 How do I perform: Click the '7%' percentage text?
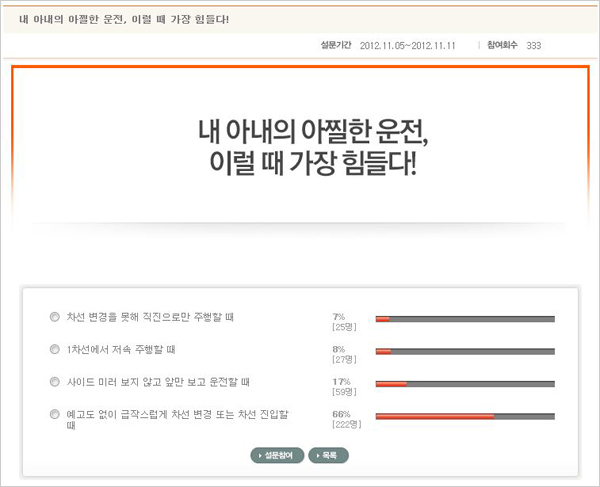(x=339, y=317)
